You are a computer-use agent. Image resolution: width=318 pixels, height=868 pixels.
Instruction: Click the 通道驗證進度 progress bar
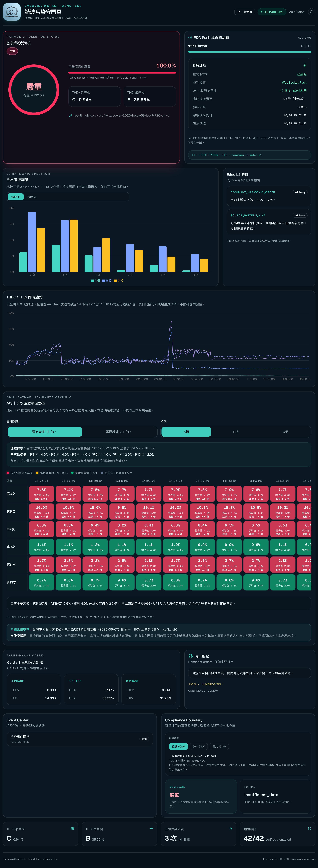tap(250, 52)
